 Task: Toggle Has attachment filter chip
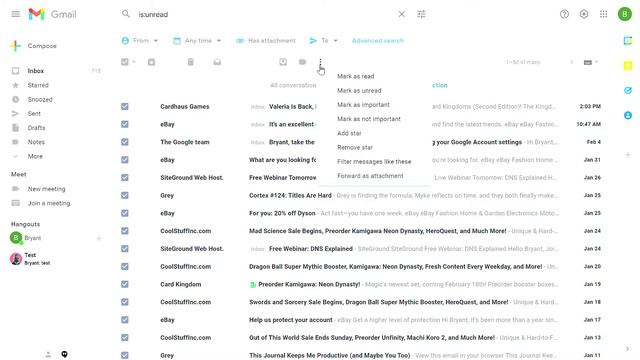(266, 40)
